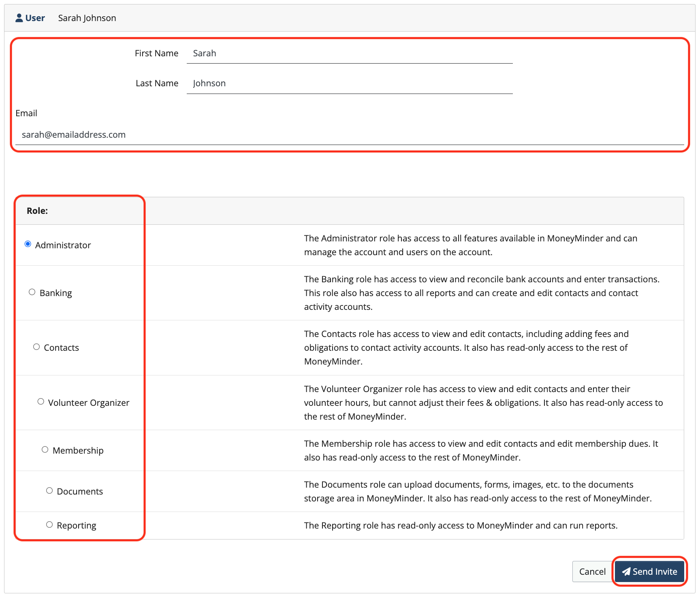The height and width of the screenshot is (597, 700).
Task: Click the Cancel button
Action: point(592,571)
